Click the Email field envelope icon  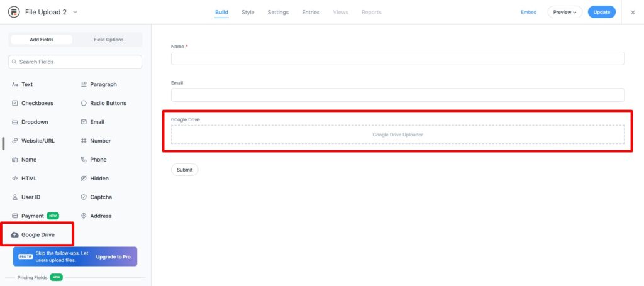(84, 122)
